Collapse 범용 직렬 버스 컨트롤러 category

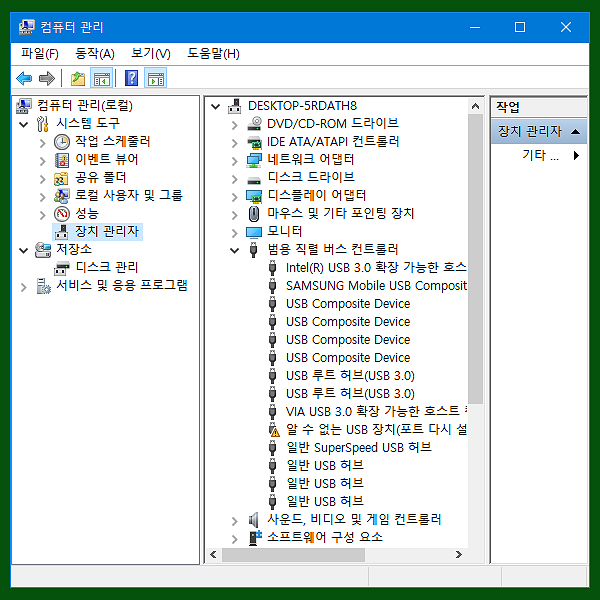tap(235, 251)
